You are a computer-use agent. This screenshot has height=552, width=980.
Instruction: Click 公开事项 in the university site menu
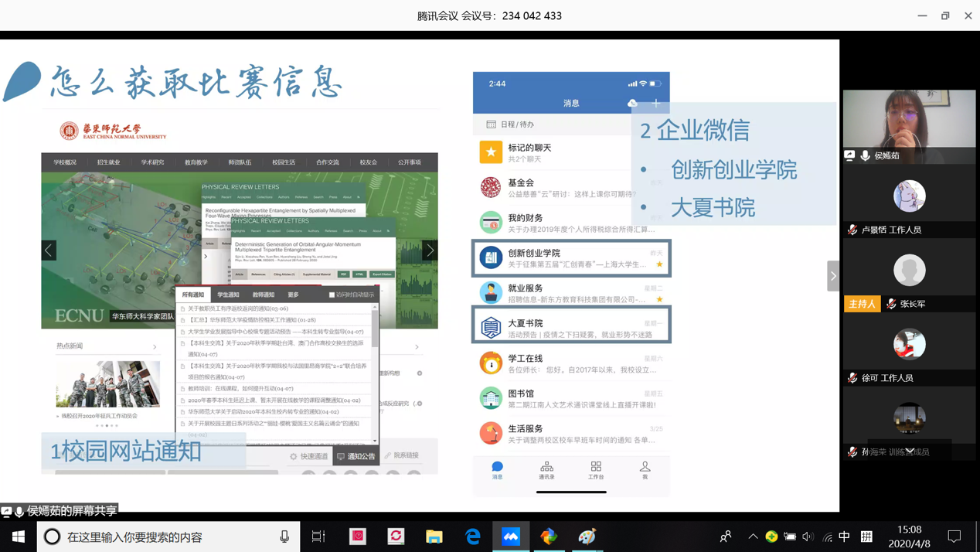[x=410, y=162]
